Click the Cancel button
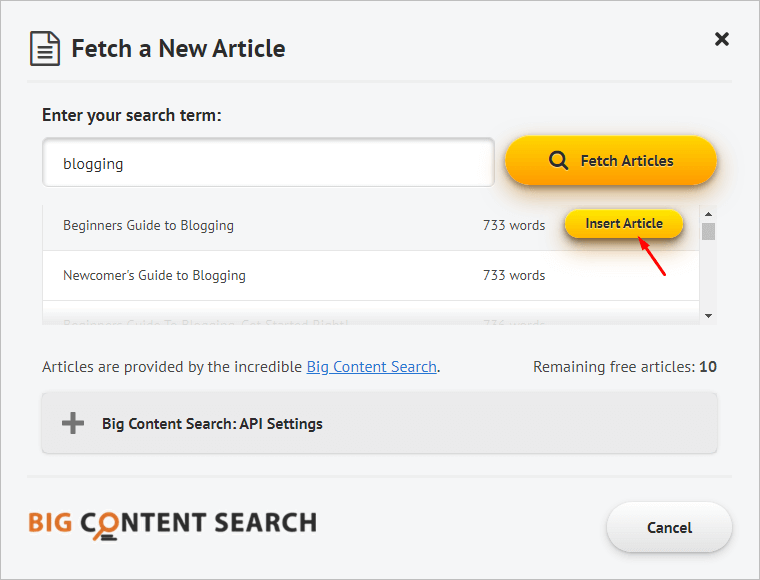 tap(669, 527)
